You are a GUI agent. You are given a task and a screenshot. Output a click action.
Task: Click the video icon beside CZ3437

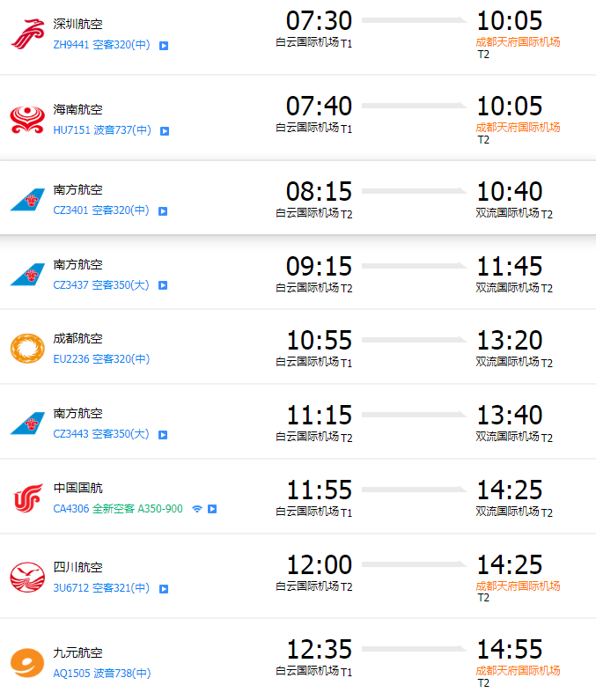163,285
